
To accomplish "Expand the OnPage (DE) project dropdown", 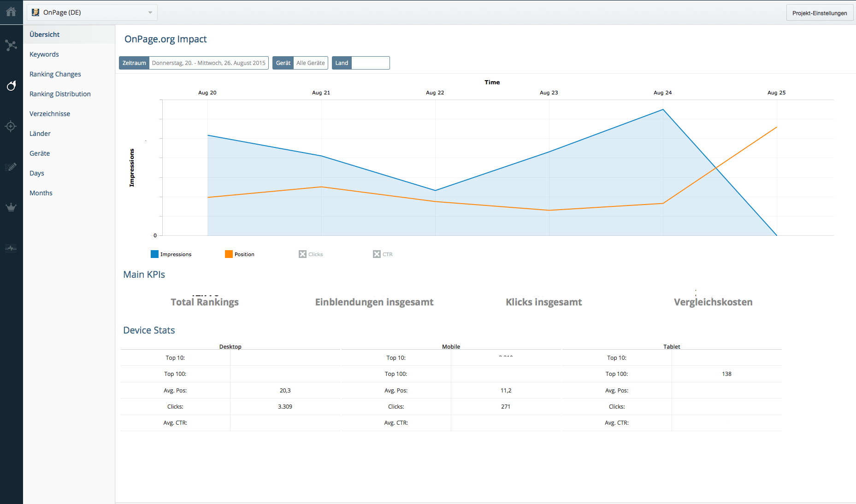I will click(x=149, y=12).
